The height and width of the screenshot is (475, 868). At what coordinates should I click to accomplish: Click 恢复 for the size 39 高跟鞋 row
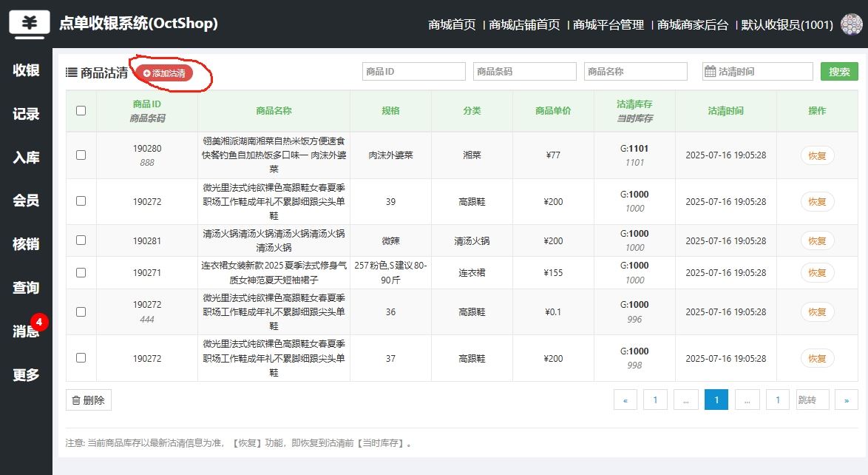point(817,202)
